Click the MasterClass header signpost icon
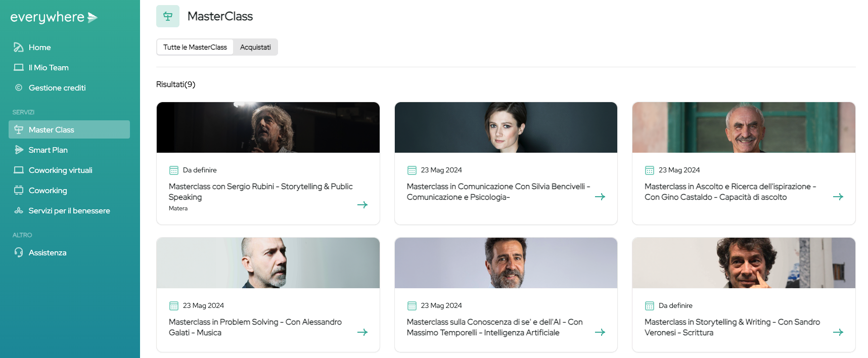This screenshot has height=358, width=868. pyautogui.click(x=168, y=16)
